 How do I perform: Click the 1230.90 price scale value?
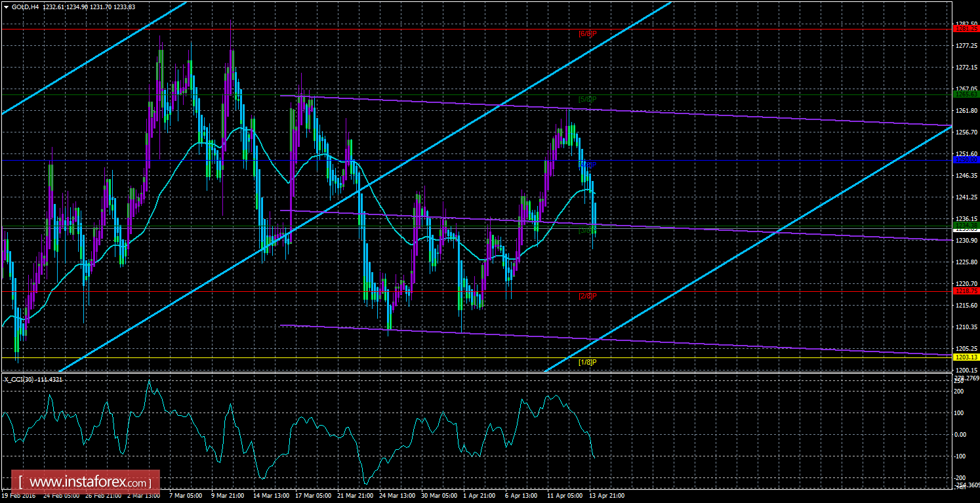click(967, 241)
